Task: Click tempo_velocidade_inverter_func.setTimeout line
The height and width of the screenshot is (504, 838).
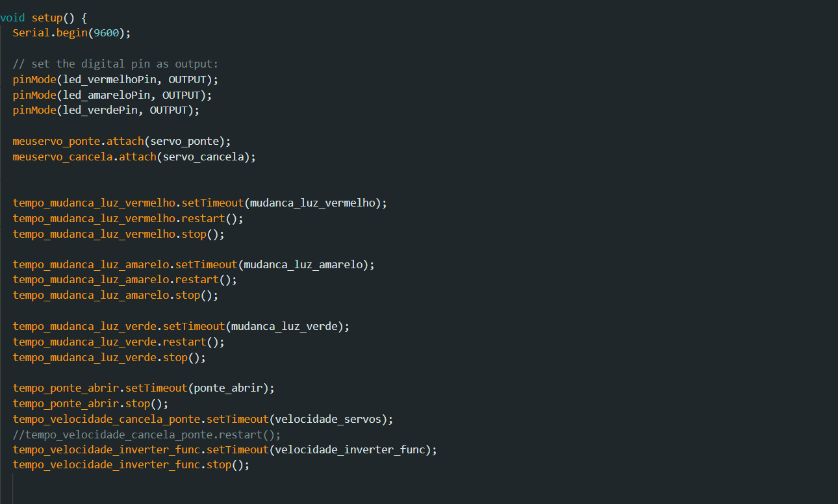Action: [x=225, y=449]
